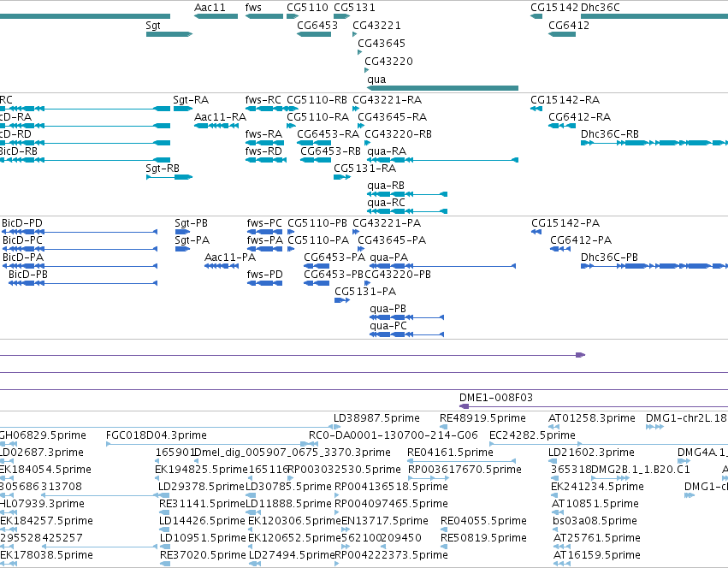Click the CG6453-RA transcript label
The width and height of the screenshot is (728, 568).
point(328,134)
